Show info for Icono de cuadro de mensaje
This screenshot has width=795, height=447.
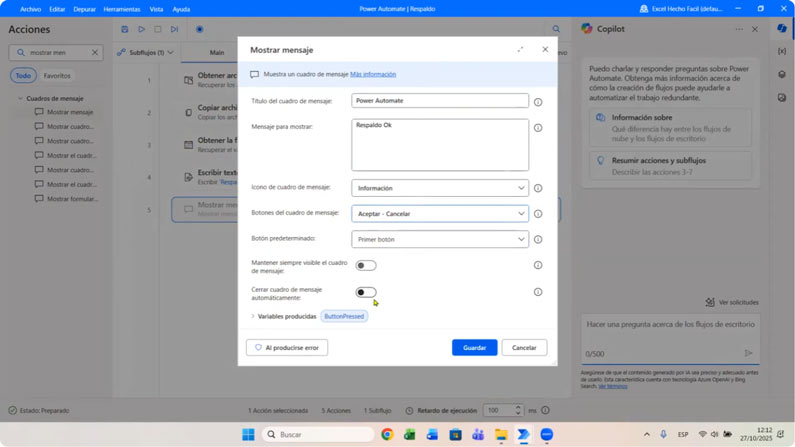click(x=538, y=188)
